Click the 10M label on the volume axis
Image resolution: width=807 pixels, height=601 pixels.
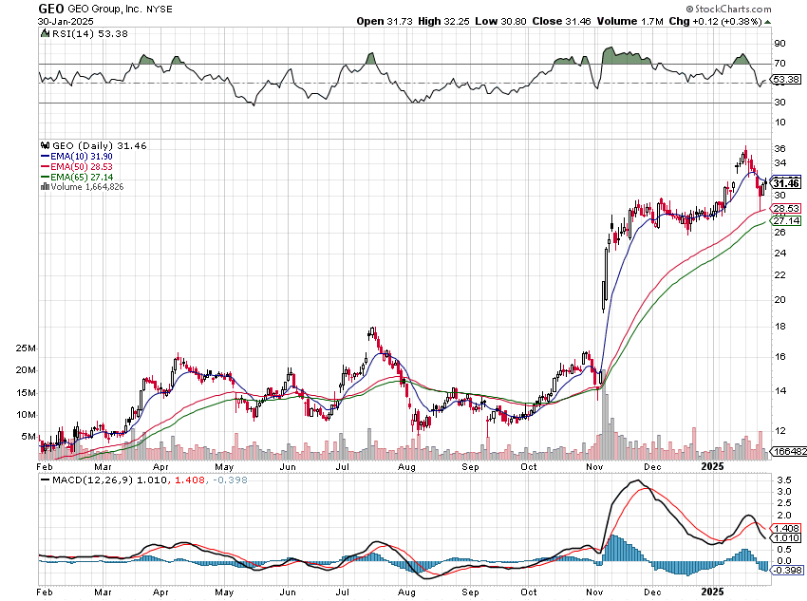[26, 415]
